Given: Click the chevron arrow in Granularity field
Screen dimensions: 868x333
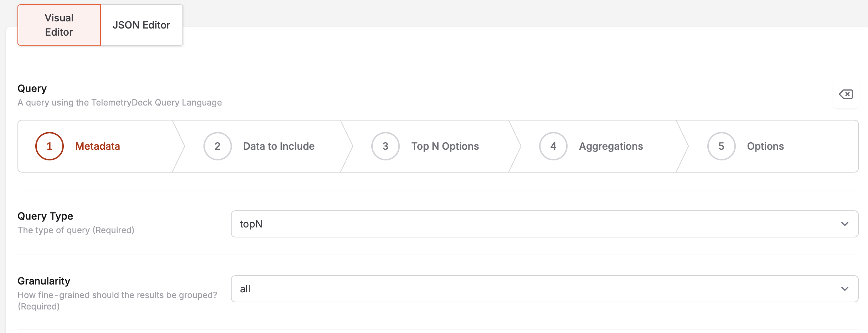Looking at the screenshot, I should point(844,289).
